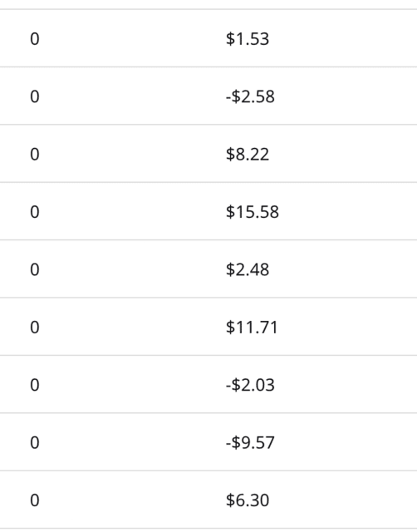Select the $11.71 value

pos(252,327)
